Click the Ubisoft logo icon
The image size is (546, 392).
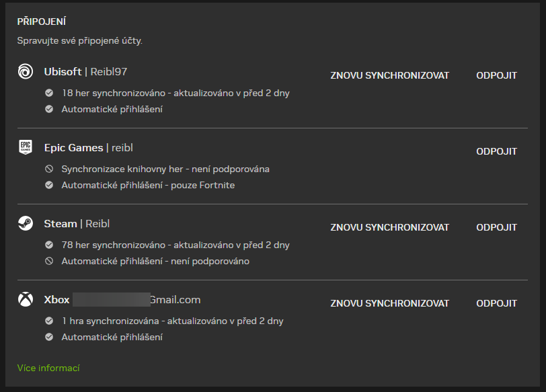click(x=25, y=71)
